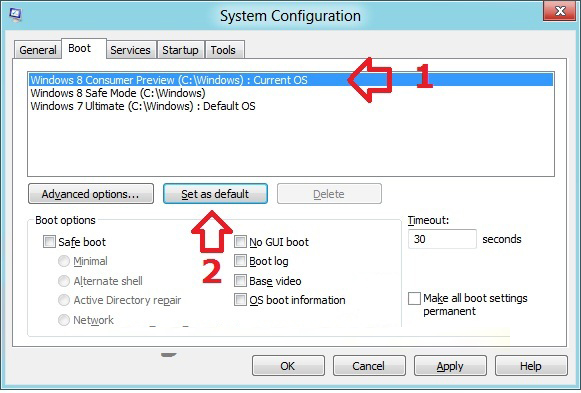Click the Cancel button
The width and height of the screenshot is (581, 393).
(x=369, y=366)
